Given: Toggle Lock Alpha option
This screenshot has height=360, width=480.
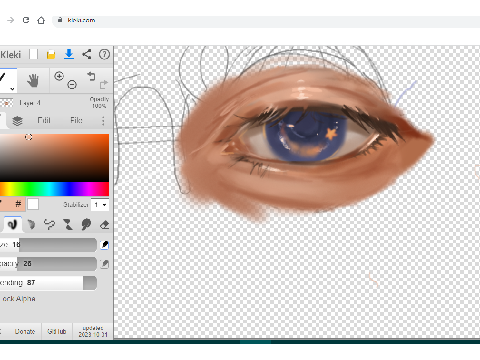Looking at the screenshot, I should 19,299.
